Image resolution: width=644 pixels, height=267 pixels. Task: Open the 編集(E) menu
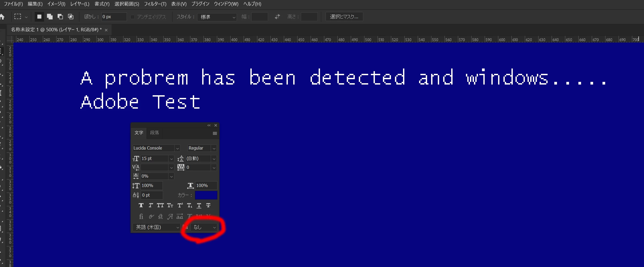[x=35, y=4]
